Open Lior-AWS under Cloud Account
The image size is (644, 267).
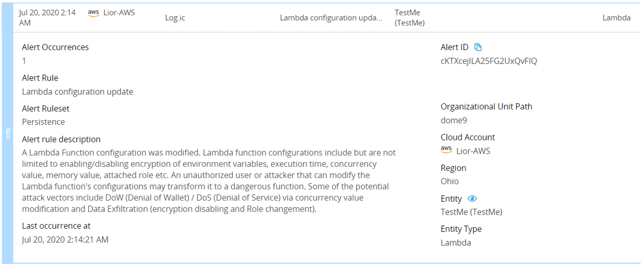tap(473, 151)
